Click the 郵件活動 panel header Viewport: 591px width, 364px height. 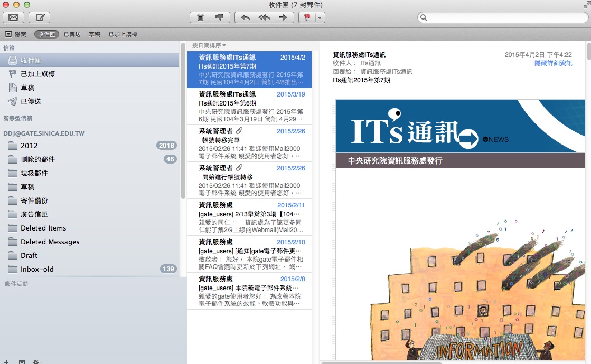pyautogui.click(x=16, y=284)
